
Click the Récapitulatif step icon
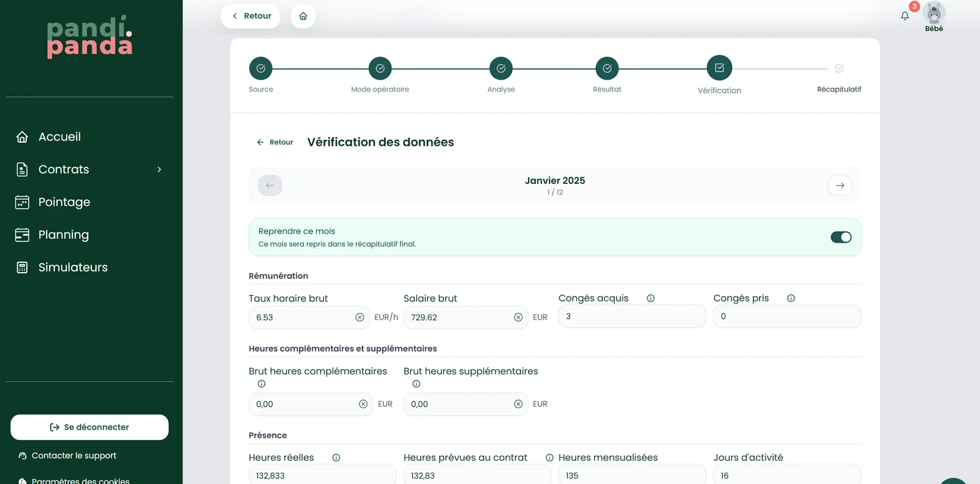839,69
